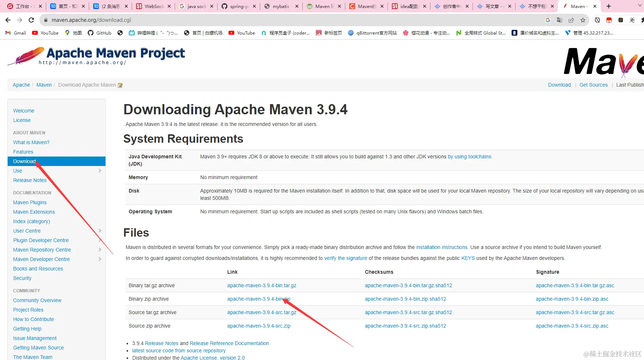Download apache-maven-3.9.4-bin.tar.gz
This screenshot has height=360, width=644.
(x=262, y=285)
